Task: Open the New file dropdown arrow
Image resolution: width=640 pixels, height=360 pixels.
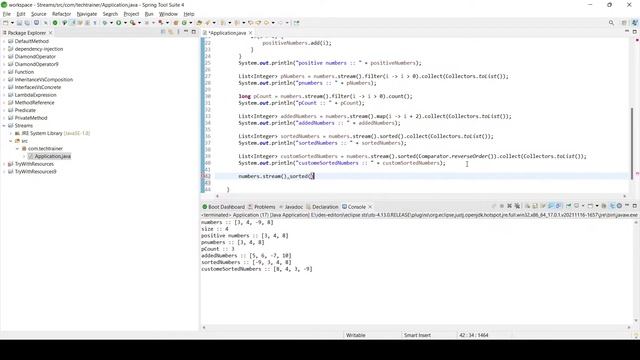Action: click(12, 23)
